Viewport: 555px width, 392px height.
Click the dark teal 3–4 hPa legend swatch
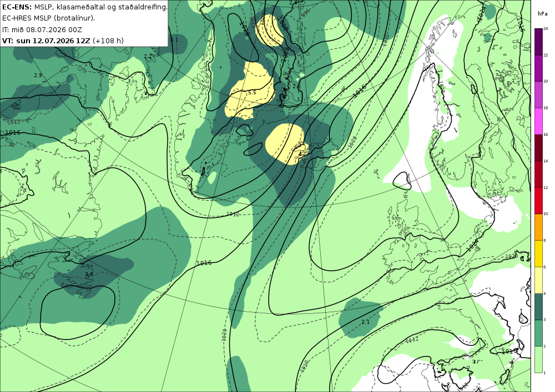[x=538, y=307]
